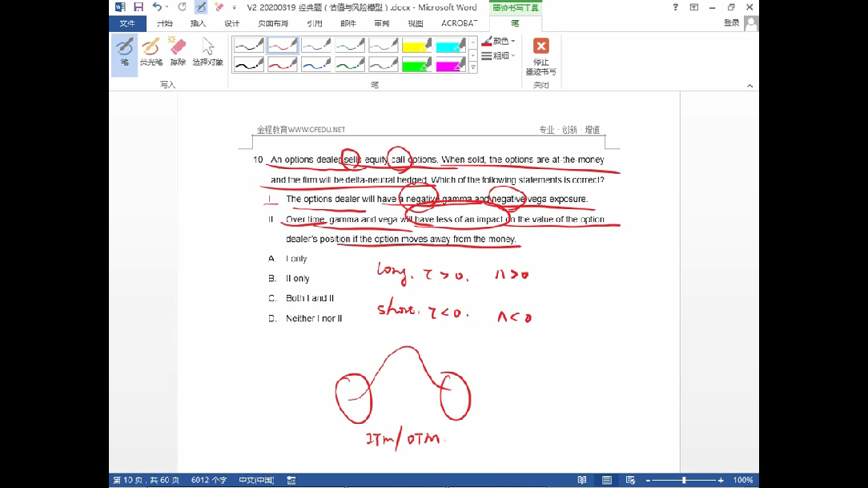Click the 6012 个字 word count
The width and height of the screenshot is (868, 488).
(209, 480)
